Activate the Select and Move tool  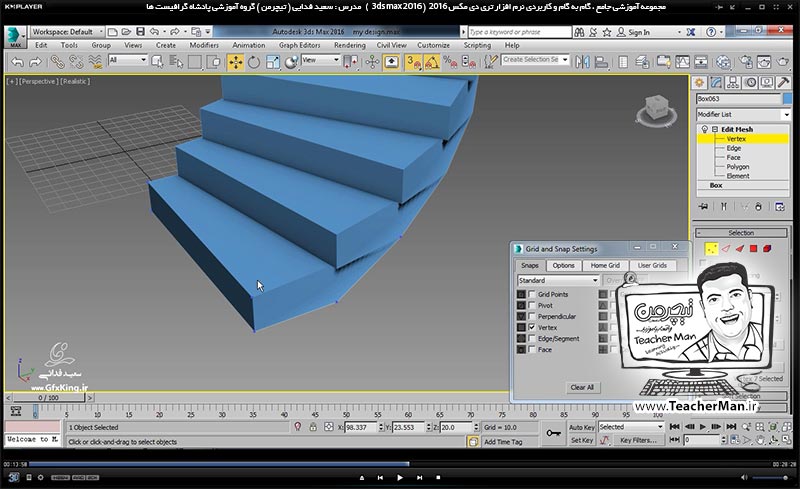[236, 62]
